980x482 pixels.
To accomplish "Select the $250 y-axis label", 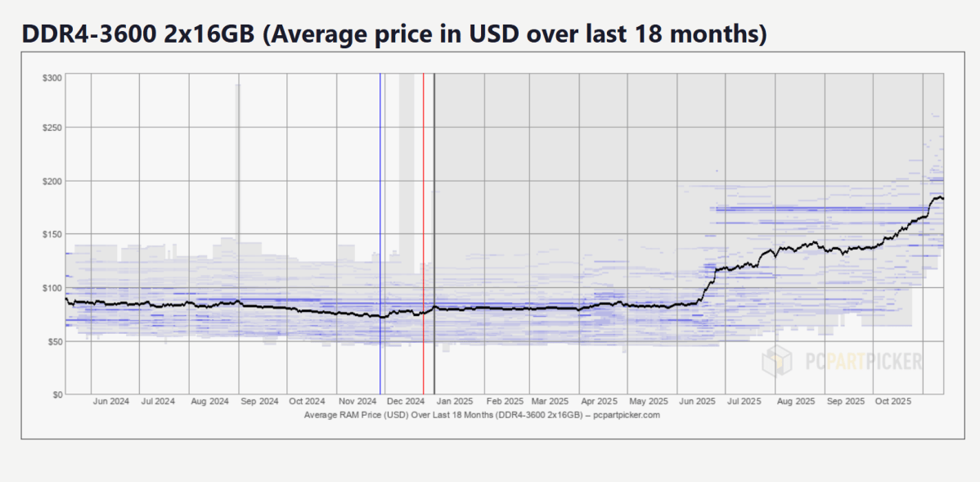I will pyautogui.click(x=52, y=128).
